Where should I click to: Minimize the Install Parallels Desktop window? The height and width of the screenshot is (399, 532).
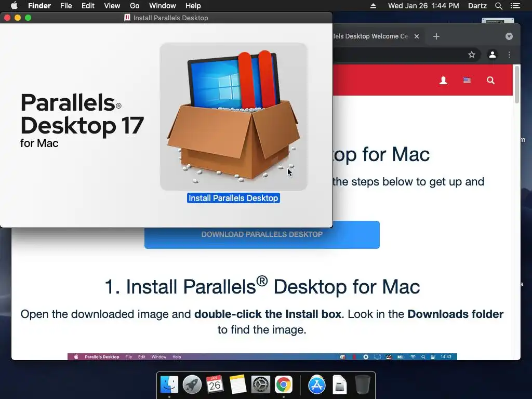point(18,18)
